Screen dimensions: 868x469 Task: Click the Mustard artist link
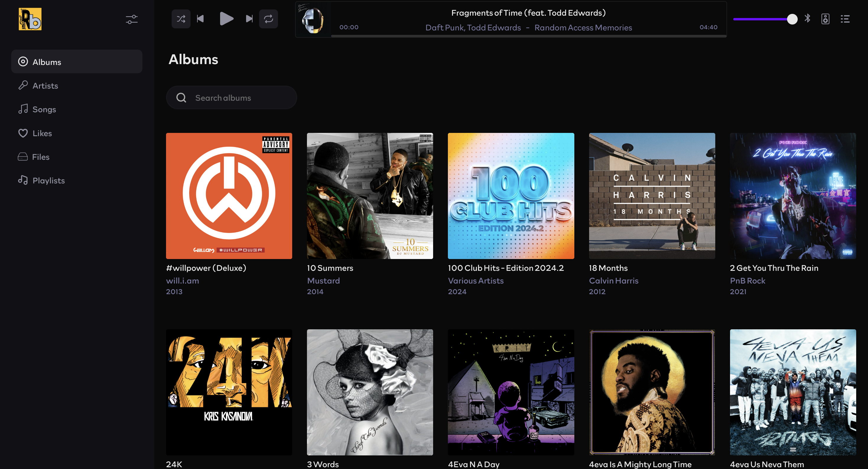(324, 281)
